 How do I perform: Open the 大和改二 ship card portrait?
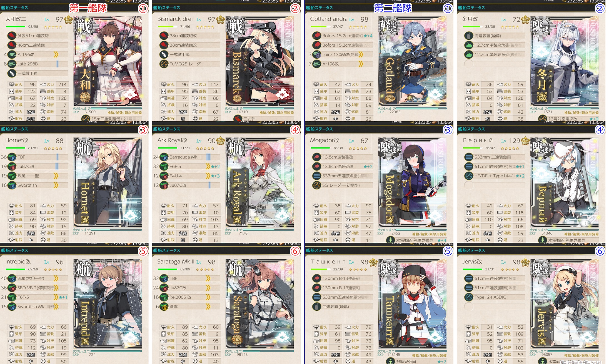108,61
